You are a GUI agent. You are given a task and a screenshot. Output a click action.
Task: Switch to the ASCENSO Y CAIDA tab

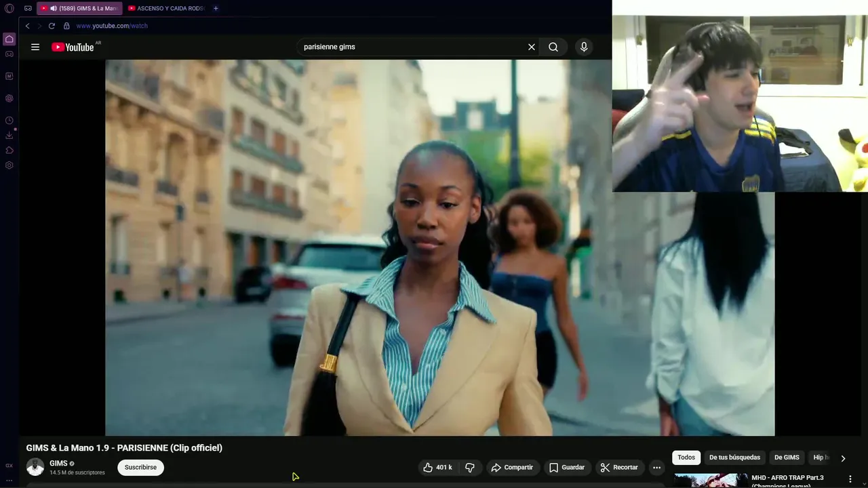coord(166,8)
